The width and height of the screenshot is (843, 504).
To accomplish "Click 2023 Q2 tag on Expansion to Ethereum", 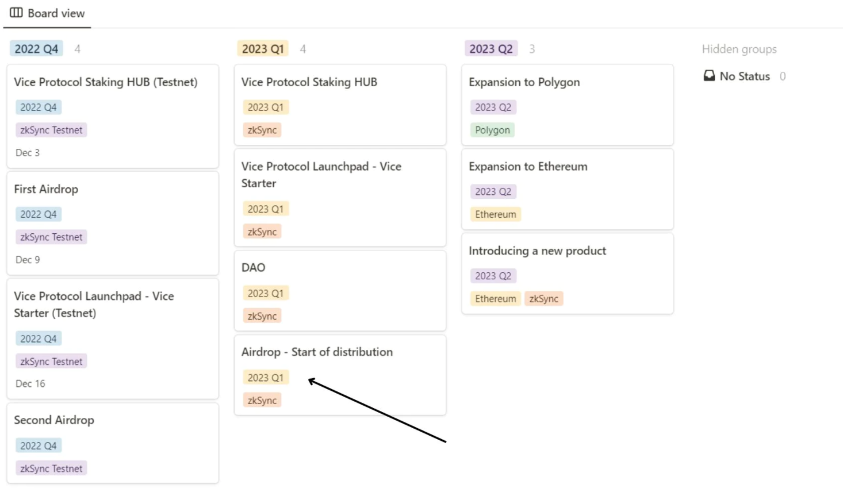I will click(x=493, y=191).
